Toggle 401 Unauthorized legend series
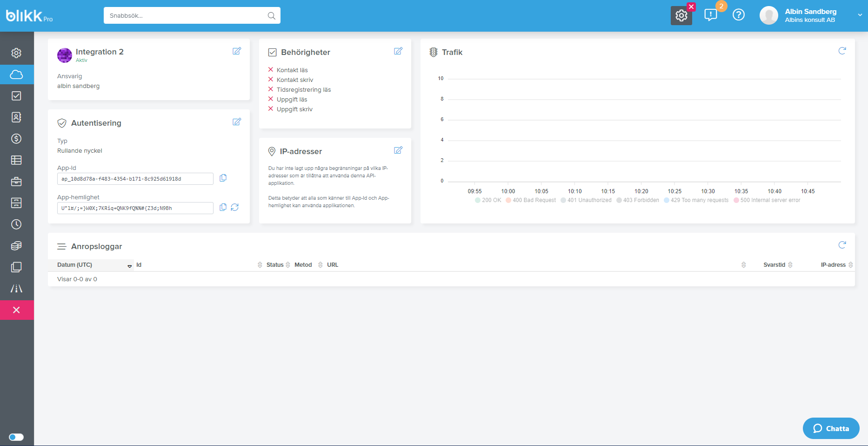The image size is (868, 446). 586,200
